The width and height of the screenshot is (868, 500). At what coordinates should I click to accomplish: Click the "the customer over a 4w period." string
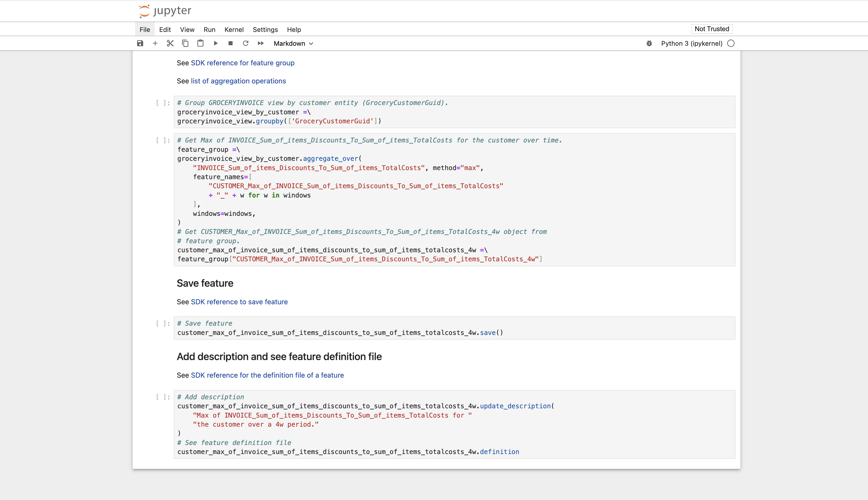pos(256,424)
